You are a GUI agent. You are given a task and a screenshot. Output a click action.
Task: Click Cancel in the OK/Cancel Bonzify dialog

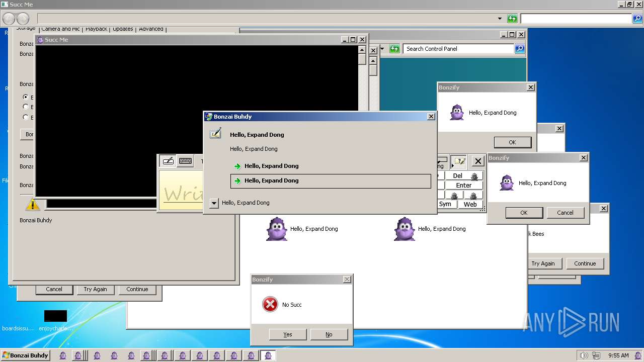[565, 213]
